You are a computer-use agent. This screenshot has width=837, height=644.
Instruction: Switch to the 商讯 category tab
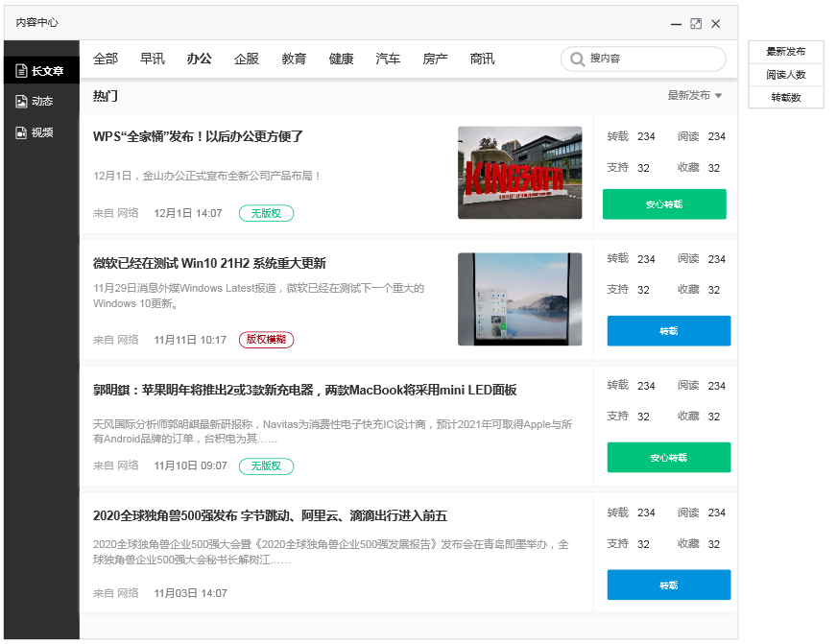[x=483, y=59]
